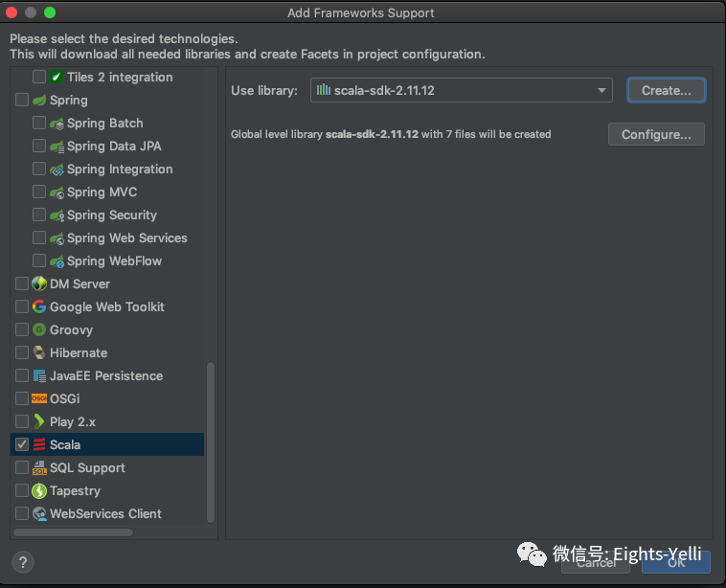This screenshot has width=726, height=588.
Task: Click the OK button
Action: [676, 562]
